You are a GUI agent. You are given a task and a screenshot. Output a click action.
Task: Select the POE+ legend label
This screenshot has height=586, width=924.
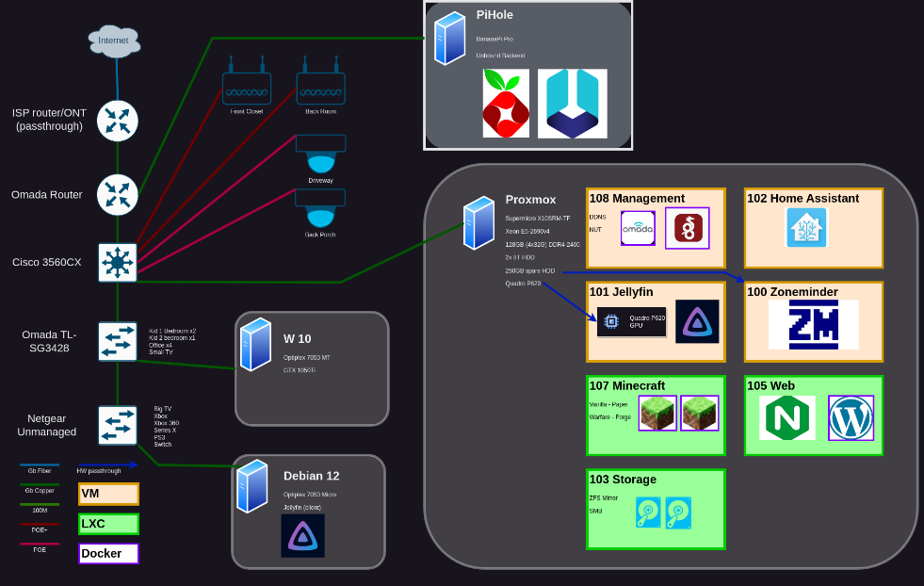(x=40, y=530)
